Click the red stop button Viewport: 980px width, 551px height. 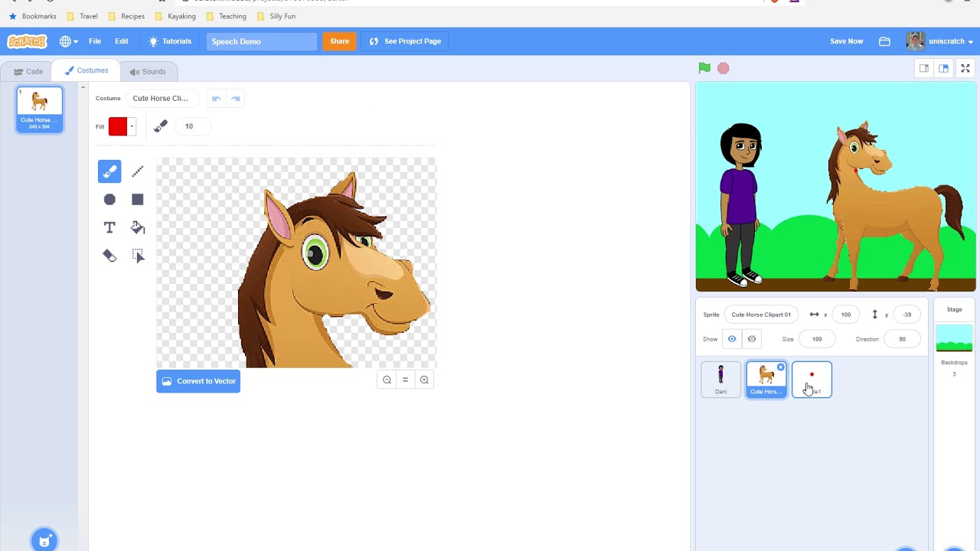pos(724,68)
